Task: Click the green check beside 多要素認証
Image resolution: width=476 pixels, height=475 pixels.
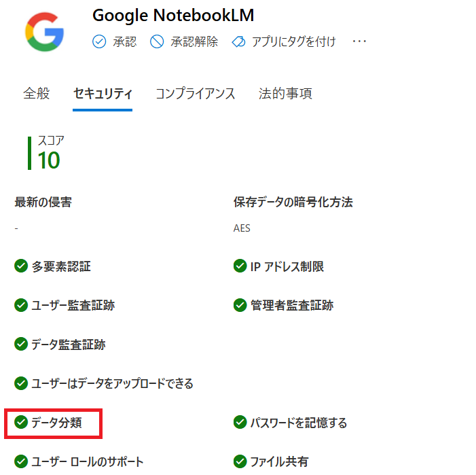Action: (x=21, y=266)
